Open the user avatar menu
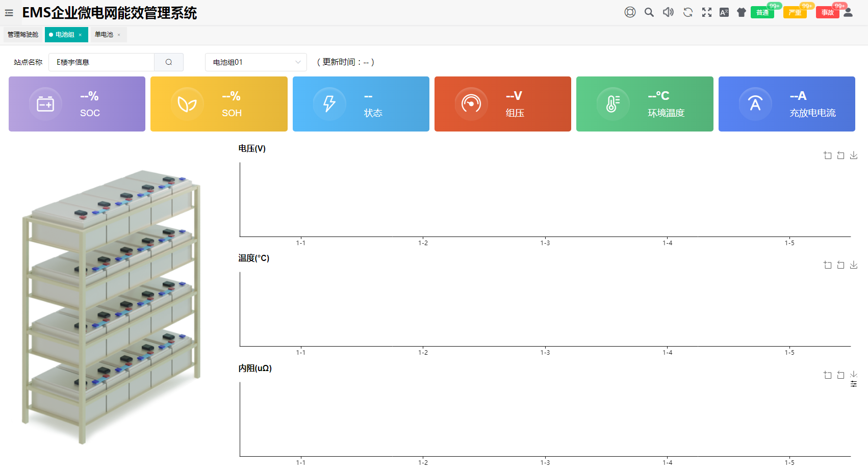 tap(848, 12)
